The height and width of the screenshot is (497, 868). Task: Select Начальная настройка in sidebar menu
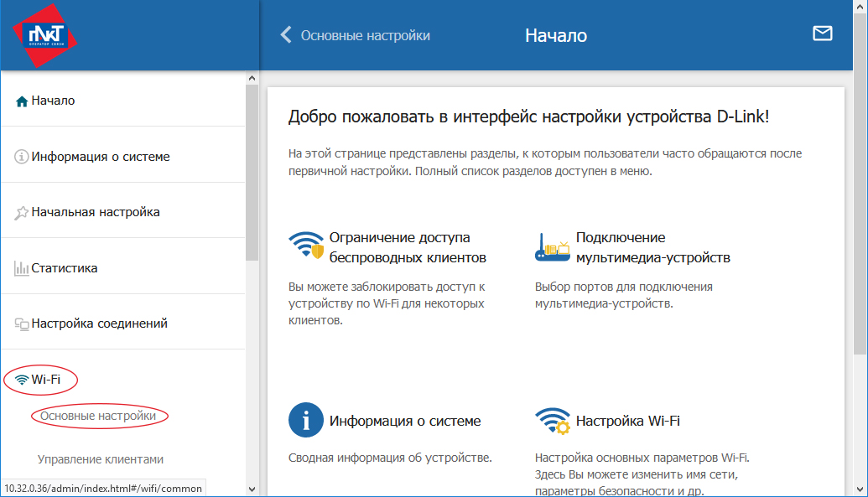tap(95, 212)
